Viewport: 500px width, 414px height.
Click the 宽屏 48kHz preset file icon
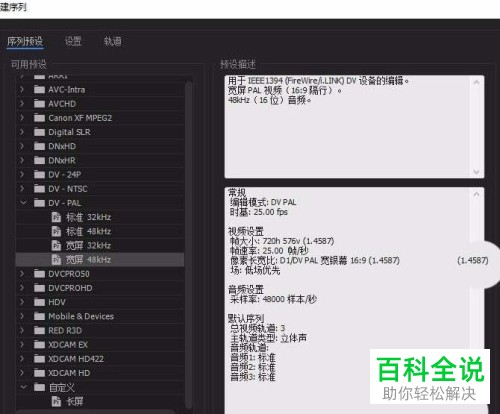(x=56, y=259)
